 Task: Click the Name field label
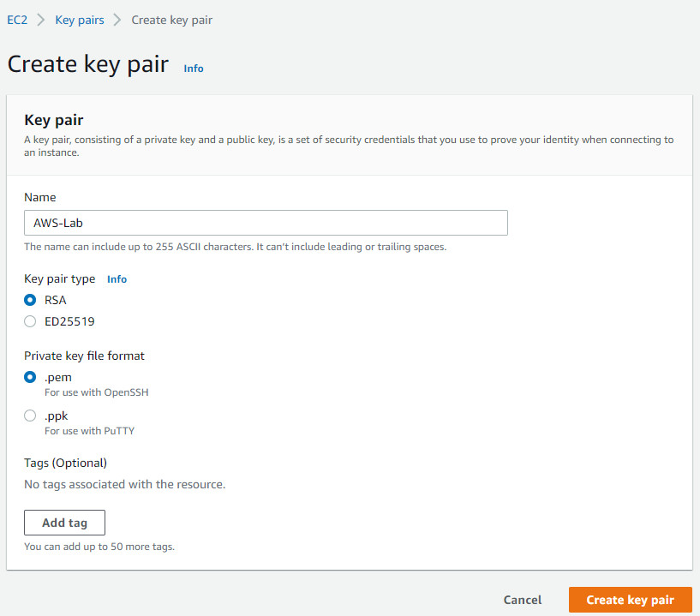(40, 197)
